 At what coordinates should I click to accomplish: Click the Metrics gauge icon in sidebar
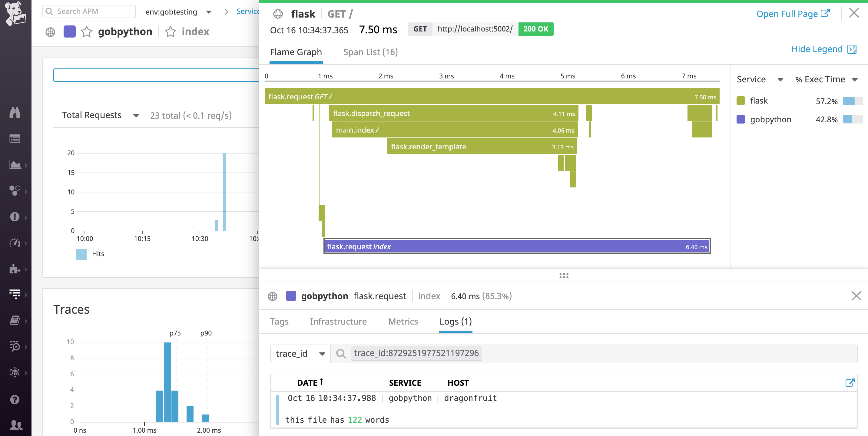(15, 243)
